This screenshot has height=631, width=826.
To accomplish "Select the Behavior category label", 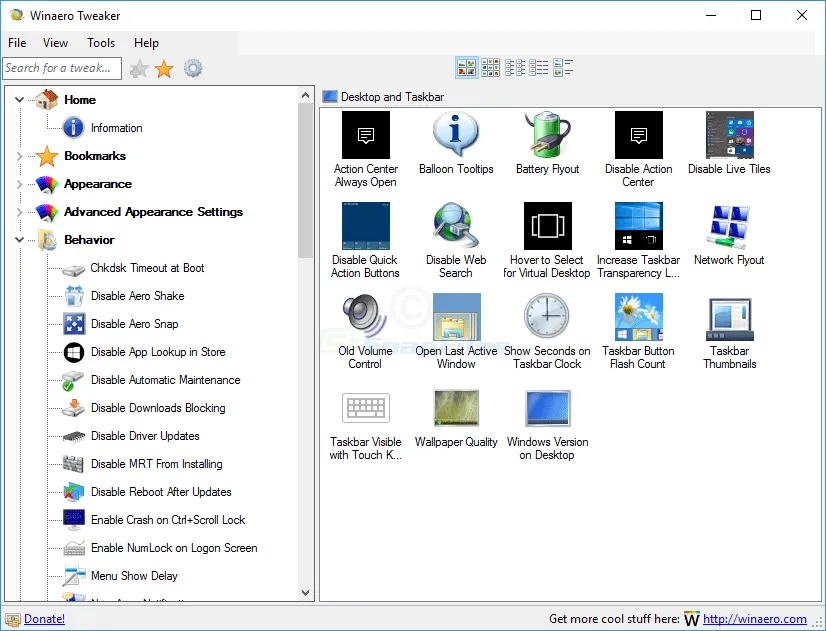I will tap(89, 240).
